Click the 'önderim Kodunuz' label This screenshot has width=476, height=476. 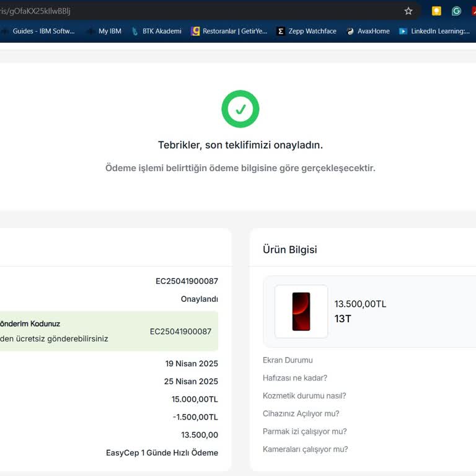click(30, 324)
